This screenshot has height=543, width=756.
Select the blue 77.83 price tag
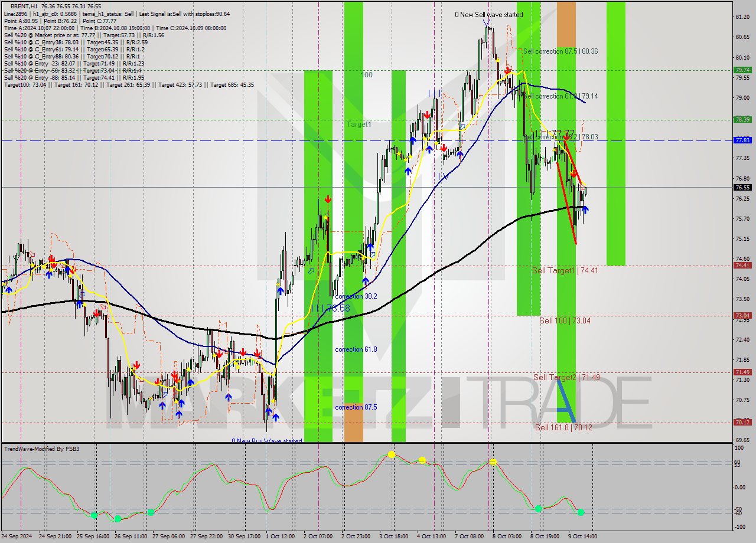click(742, 140)
